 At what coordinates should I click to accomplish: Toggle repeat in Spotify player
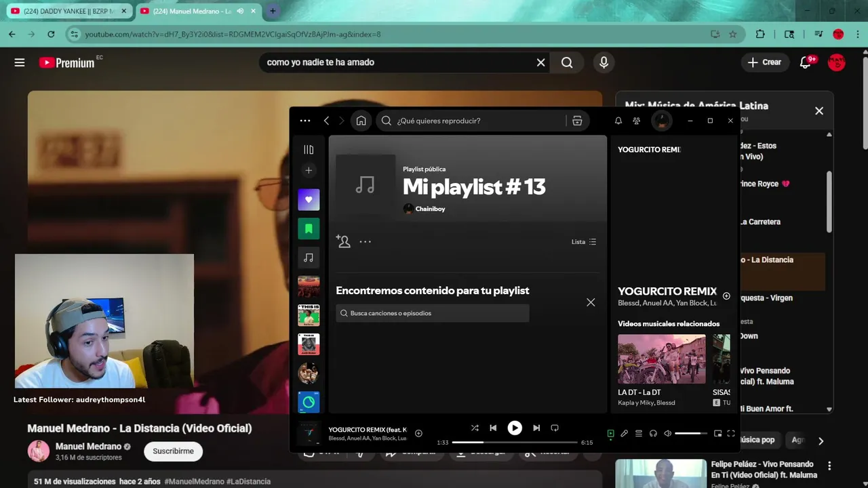(x=555, y=428)
